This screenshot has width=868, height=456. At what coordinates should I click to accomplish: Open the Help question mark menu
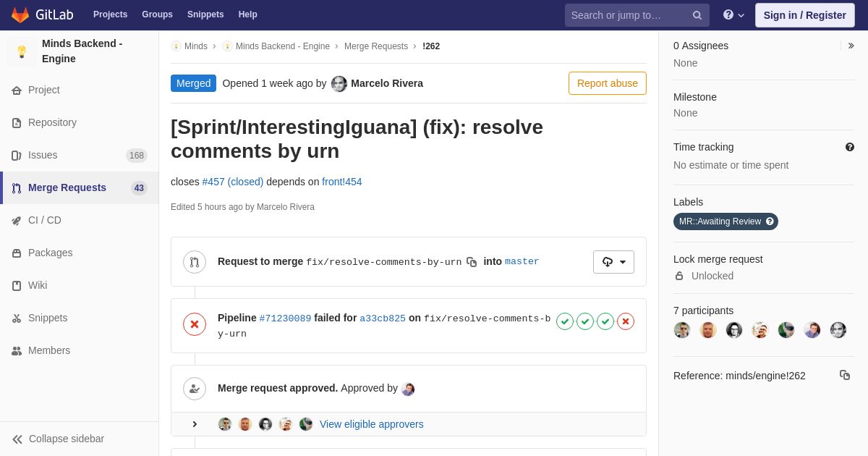(x=733, y=15)
